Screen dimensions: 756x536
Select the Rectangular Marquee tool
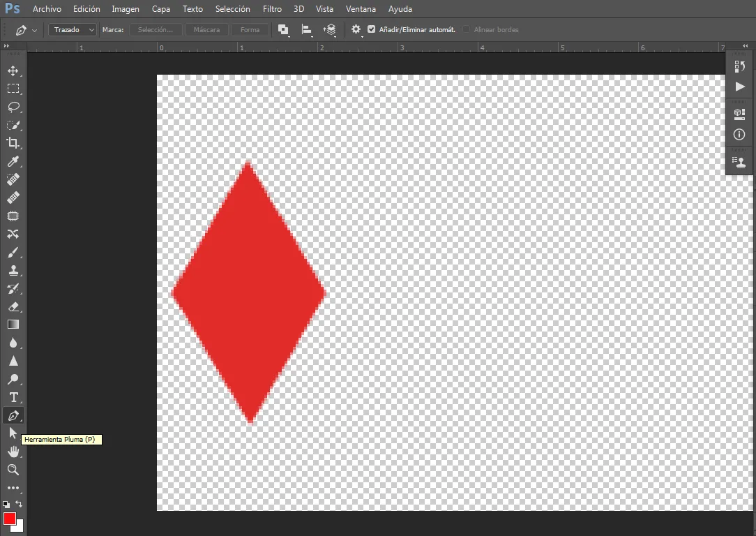click(13, 89)
